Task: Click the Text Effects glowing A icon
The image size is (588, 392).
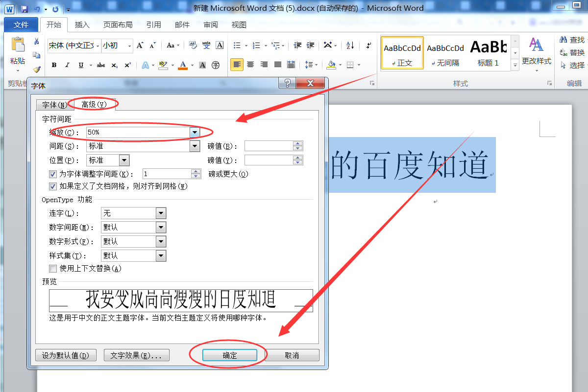Action: tap(145, 65)
